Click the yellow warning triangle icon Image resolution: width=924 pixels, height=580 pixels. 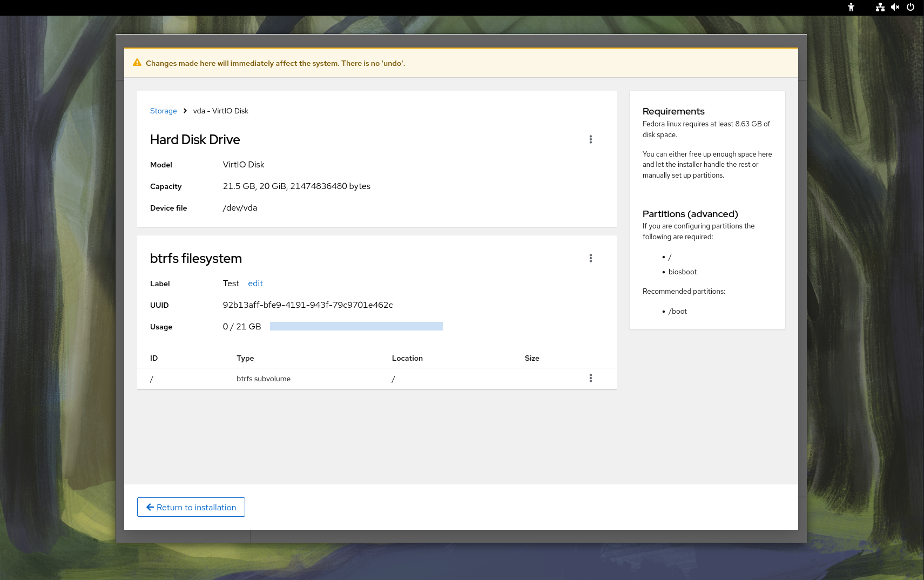[137, 63]
